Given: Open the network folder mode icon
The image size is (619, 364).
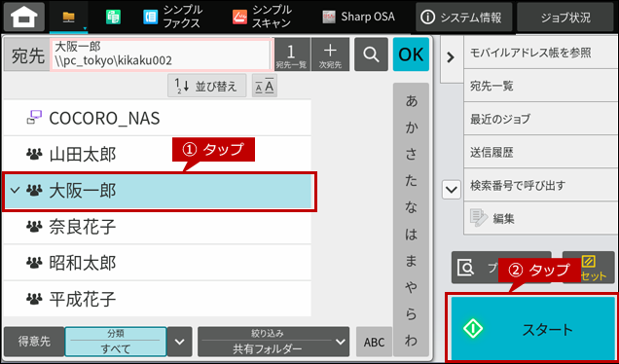Looking at the screenshot, I should click(x=69, y=17).
